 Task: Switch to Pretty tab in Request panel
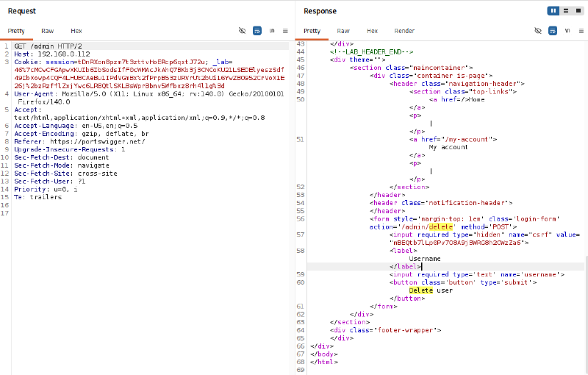click(16, 31)
